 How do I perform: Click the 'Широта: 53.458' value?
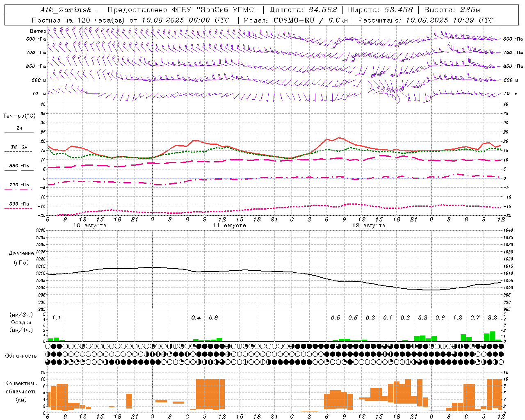tap(380, 10)
